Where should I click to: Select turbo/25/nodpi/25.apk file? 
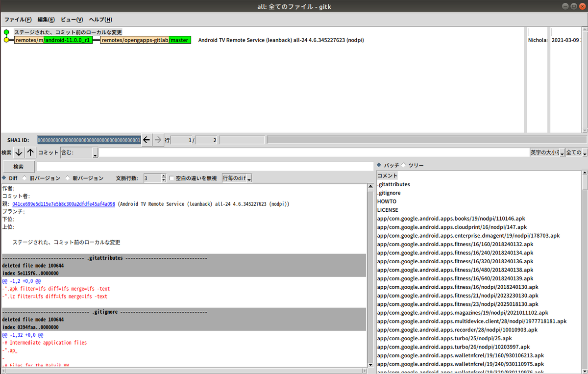(x=444, y=338)
